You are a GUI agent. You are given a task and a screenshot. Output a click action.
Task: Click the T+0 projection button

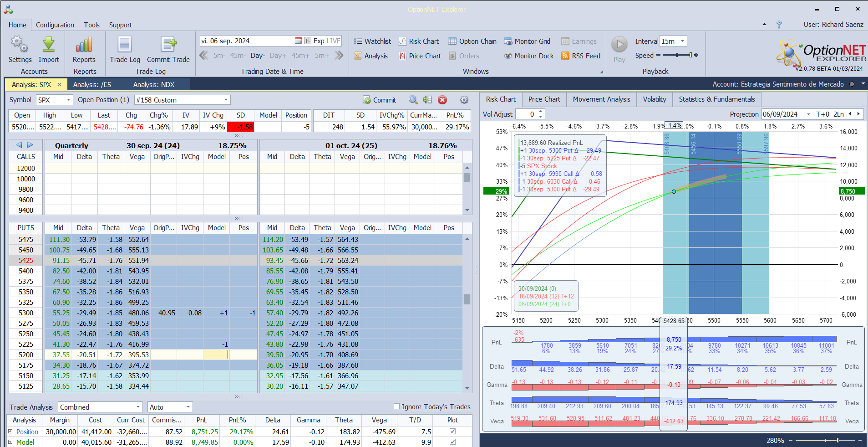pos(823,114)
